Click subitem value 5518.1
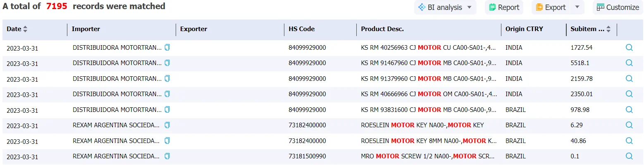 pos(580,63)
